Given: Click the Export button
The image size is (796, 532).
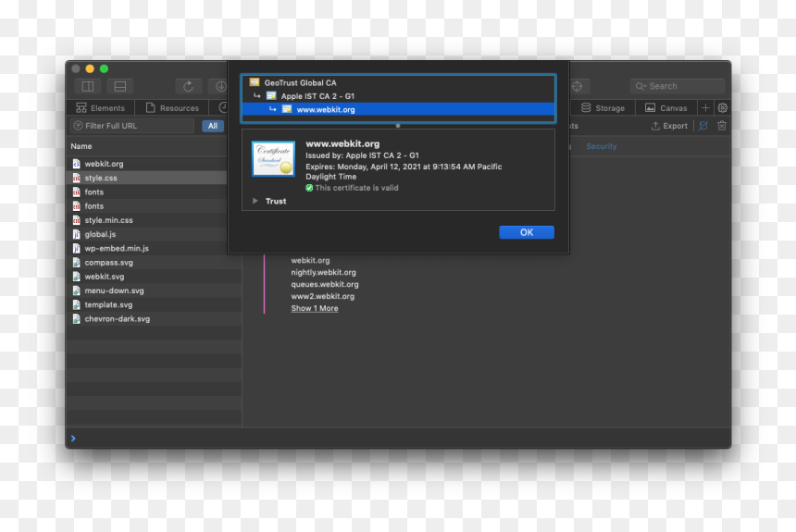Looking at the screenshot, I should point(669,126).
